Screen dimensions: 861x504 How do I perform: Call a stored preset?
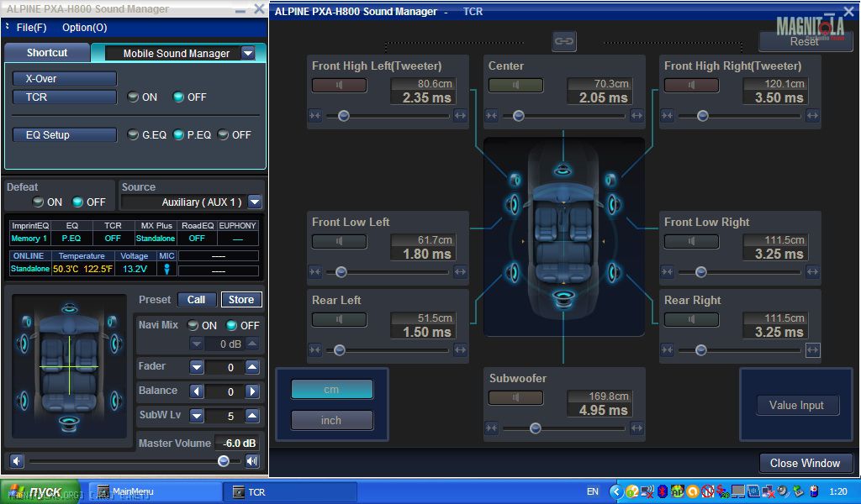(x=196, y=299)
